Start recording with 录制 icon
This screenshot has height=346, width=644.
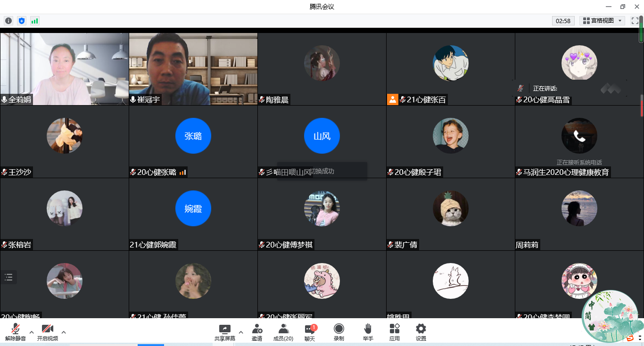(x=339, y=332)
